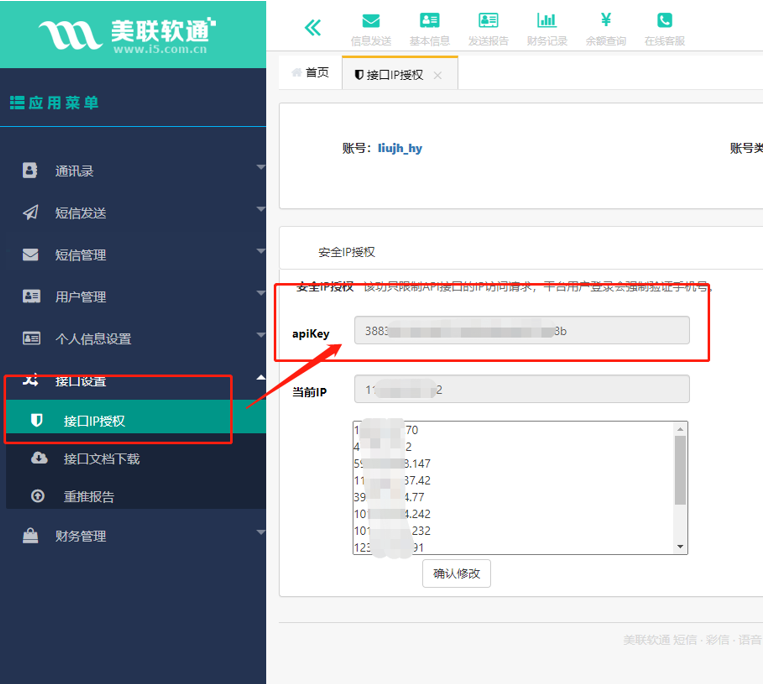This screenshot has width=764, height=684.
Task: Click the 应用菜单 header text
Action: pyautogui.click(x=63, y=103)
